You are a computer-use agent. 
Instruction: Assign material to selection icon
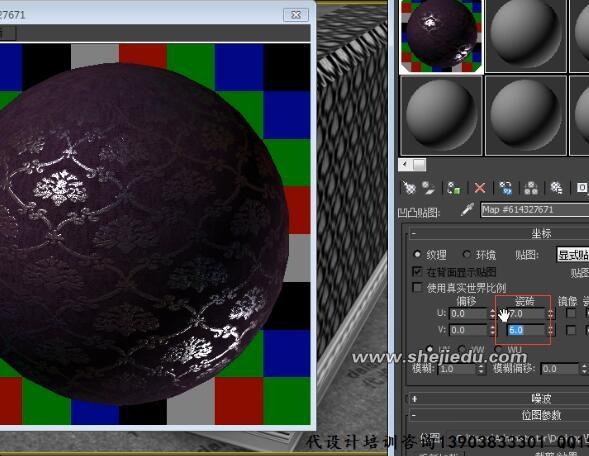click(454, 187)
